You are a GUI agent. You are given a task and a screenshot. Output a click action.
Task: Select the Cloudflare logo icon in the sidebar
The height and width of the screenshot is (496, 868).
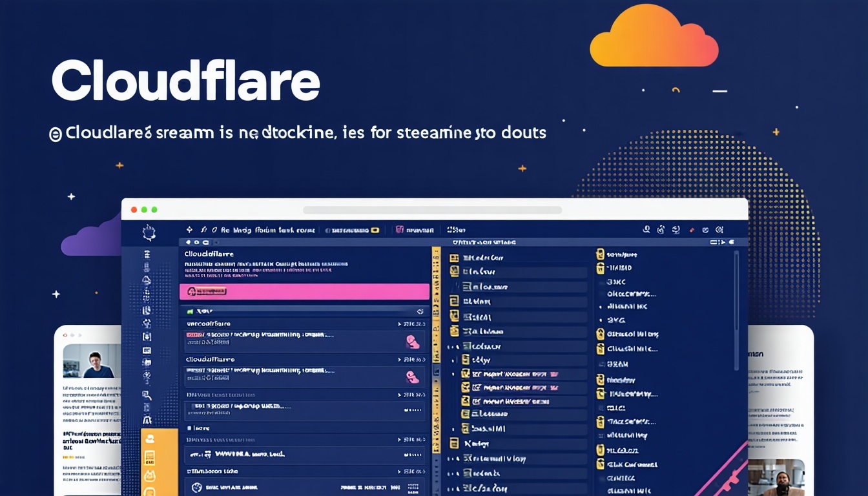click(149, 232)
